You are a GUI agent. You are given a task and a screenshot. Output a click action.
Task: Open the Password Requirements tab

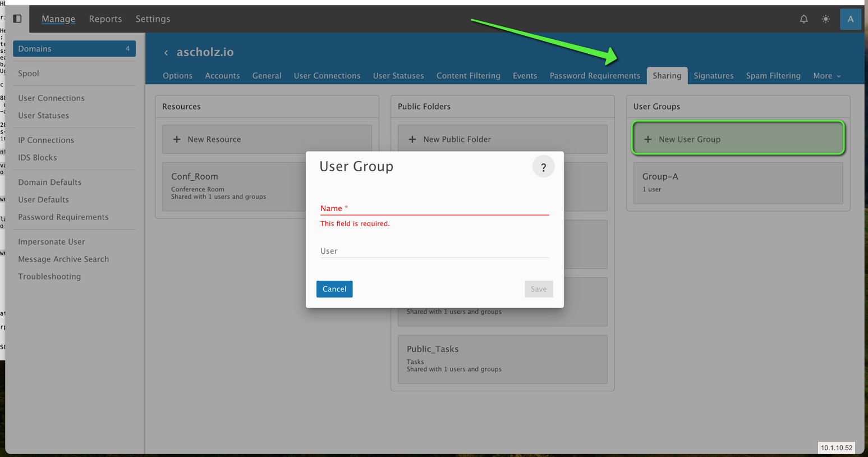click(x=594, y=76)
